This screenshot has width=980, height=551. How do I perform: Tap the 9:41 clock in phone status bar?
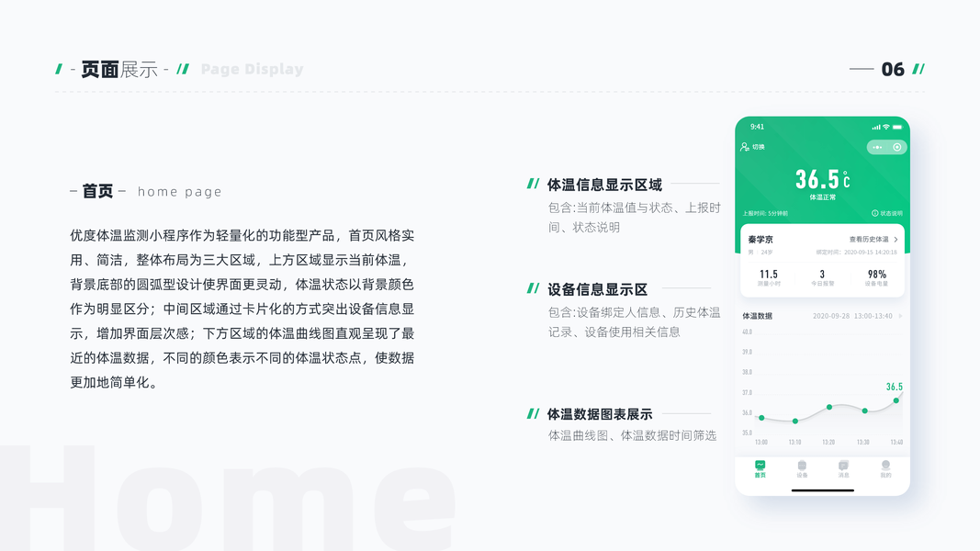click(x=757, y=127)
